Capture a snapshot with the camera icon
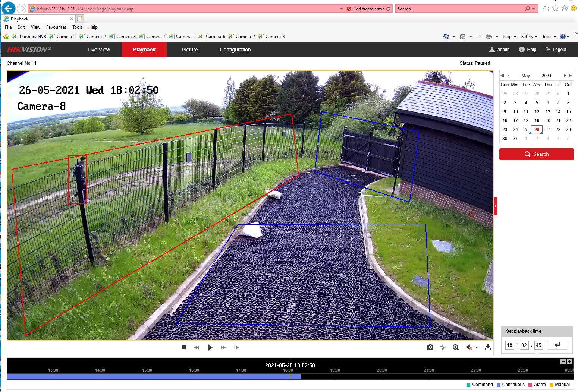The height and width of the screenshot is (392, 578). tap(430, 347)
